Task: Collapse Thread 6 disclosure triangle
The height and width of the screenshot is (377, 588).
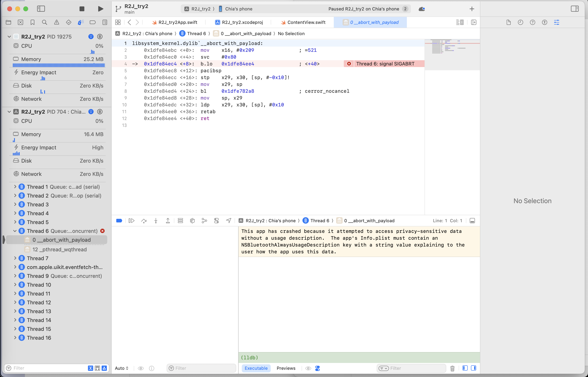Action: (x=15, y=231)
